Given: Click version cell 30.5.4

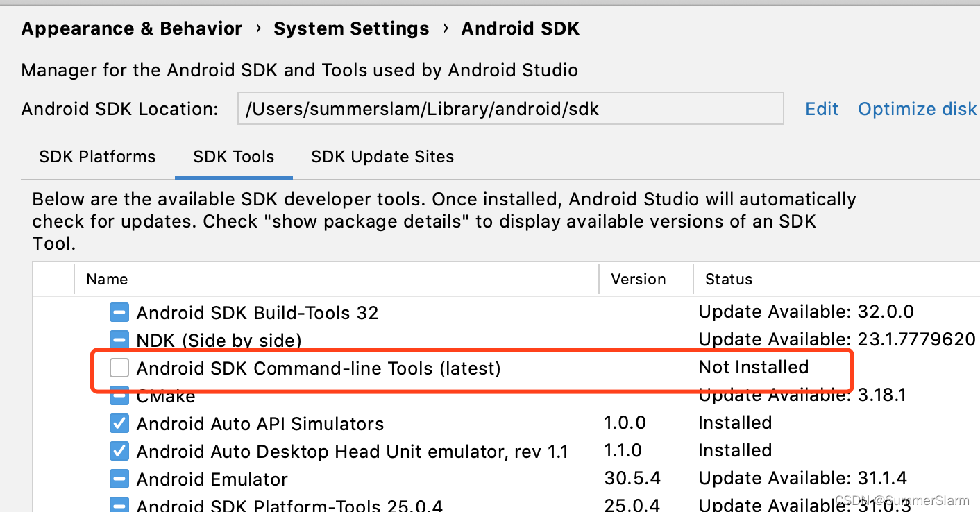Looking at the screenshot, I should pos(632,479).
